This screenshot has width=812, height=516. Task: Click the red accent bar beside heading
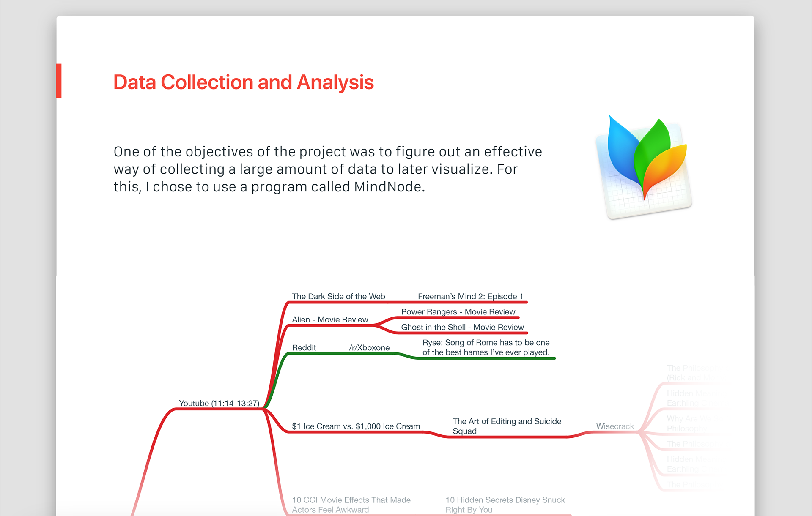pos(59,81)
